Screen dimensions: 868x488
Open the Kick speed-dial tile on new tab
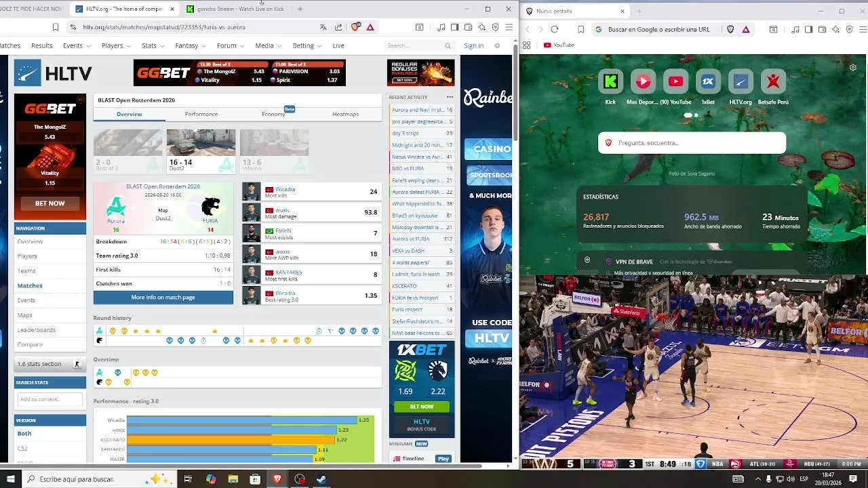(x=610, y=82)
